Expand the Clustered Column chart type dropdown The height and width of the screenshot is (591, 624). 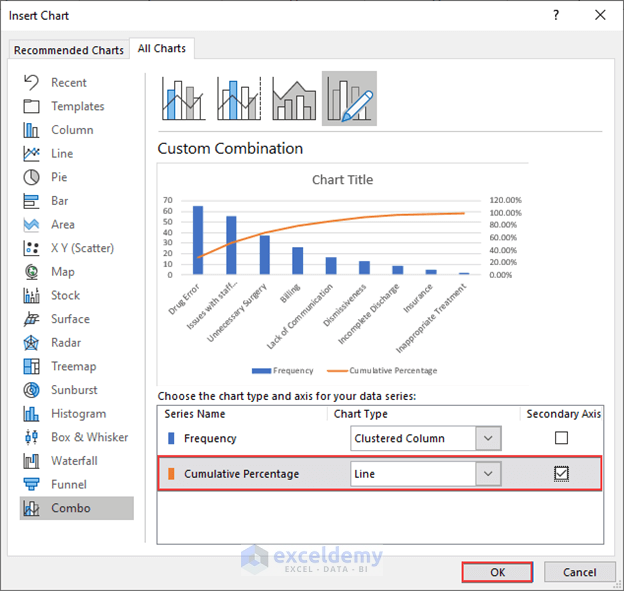tap(488, 438)
